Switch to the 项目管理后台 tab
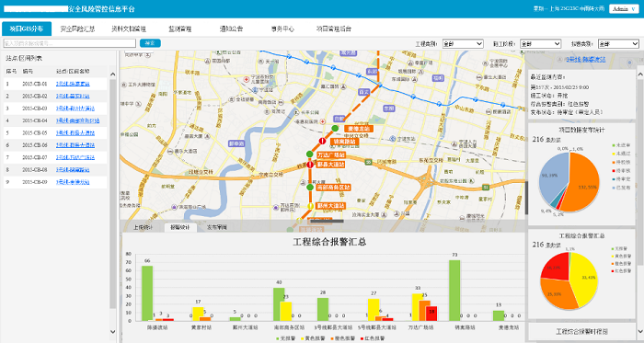This screenshot has height=343, width=644. click(333, 29)
